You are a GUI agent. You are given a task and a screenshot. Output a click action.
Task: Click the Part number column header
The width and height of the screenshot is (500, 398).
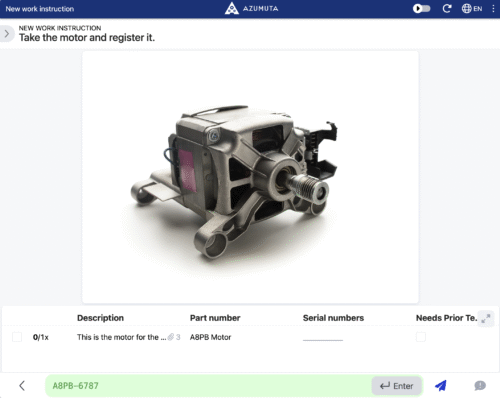pos(215,318)
